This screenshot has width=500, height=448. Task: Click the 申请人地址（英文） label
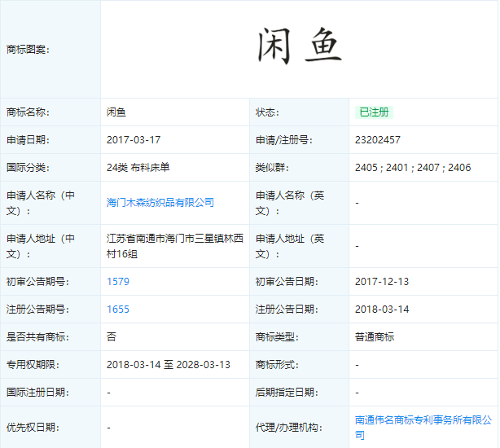point(290,246)
